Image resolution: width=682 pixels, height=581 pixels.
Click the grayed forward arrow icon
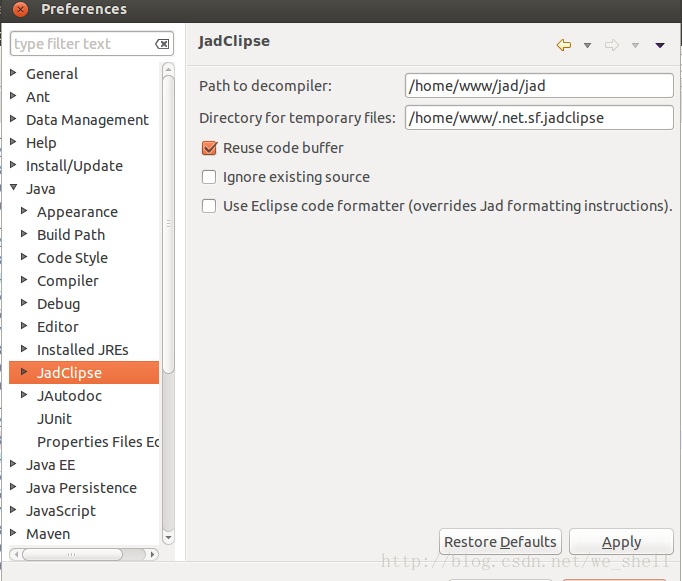click(x=612, y=45)
